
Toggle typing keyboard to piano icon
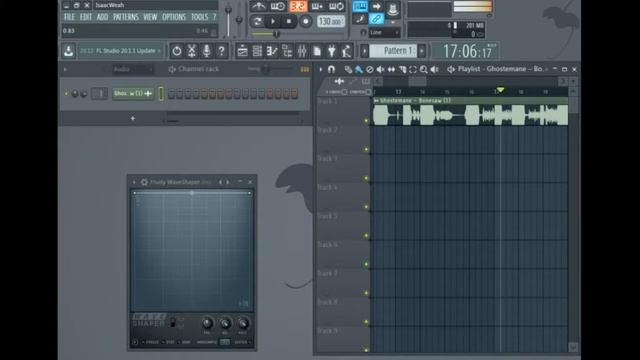coord(360,6)
